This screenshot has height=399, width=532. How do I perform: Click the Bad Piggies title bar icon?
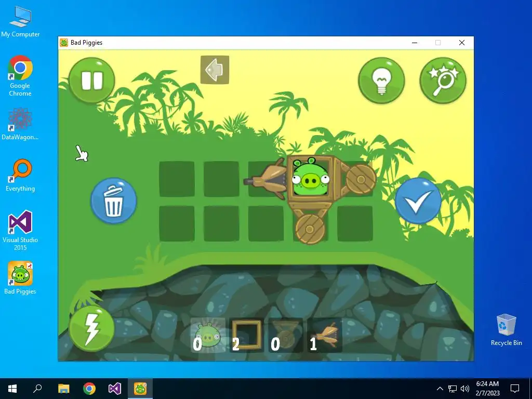click(x=64, y=43)
